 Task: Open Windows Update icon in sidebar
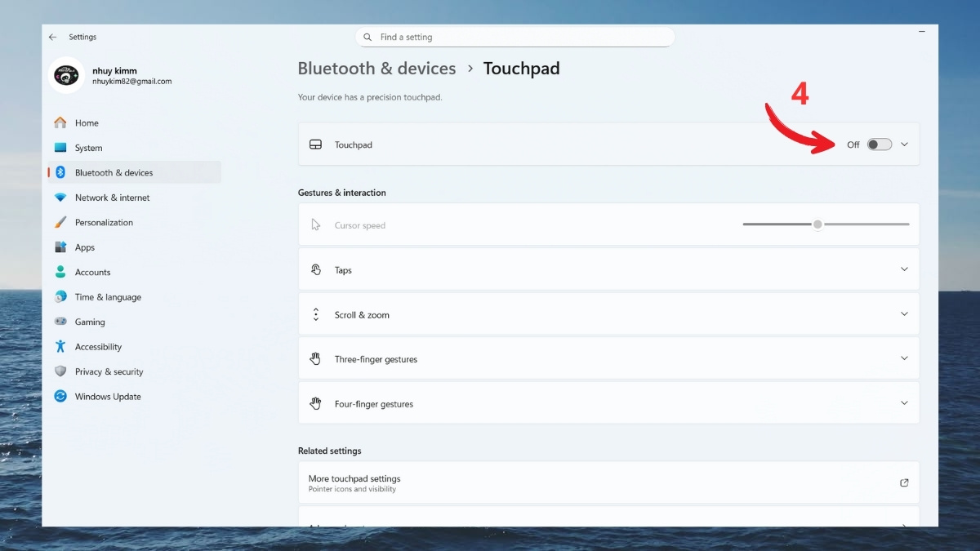click(x=61, y=397)
